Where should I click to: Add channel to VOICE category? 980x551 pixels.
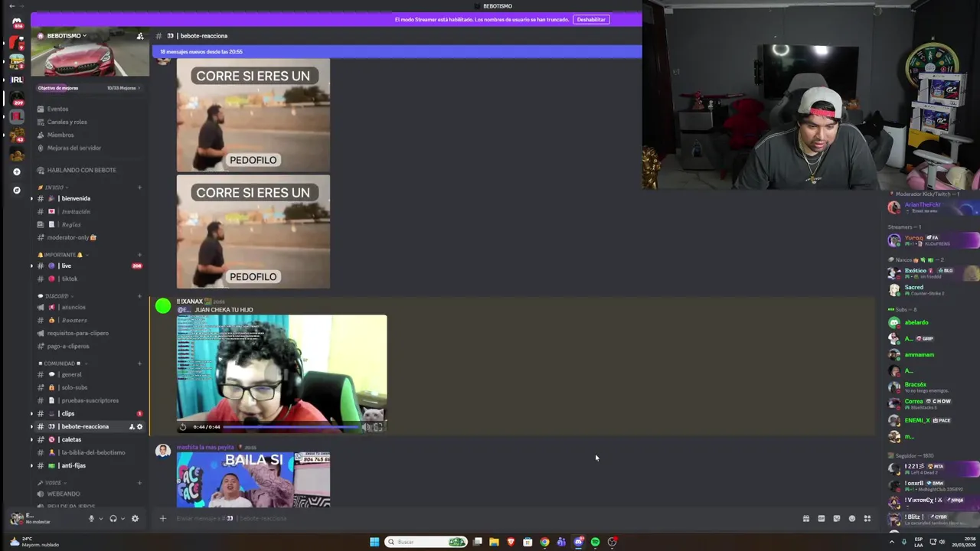click(x=139, y=483)
